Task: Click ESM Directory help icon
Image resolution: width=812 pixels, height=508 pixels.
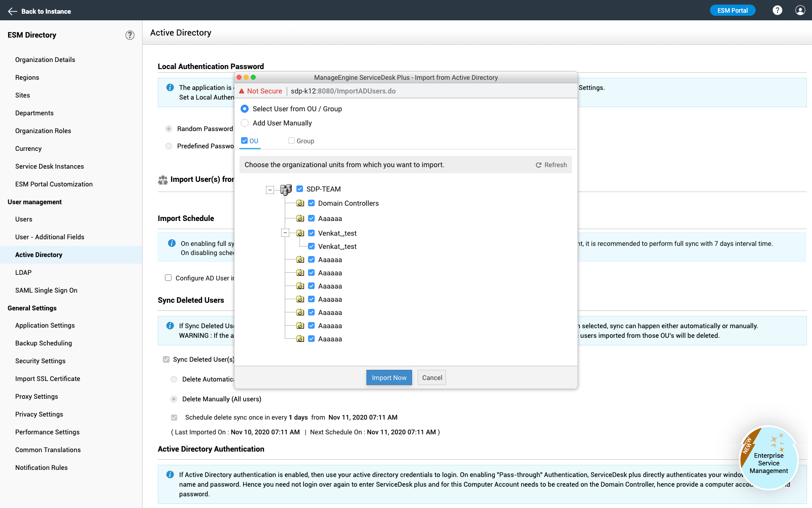Action: click(x=130, y=35)
